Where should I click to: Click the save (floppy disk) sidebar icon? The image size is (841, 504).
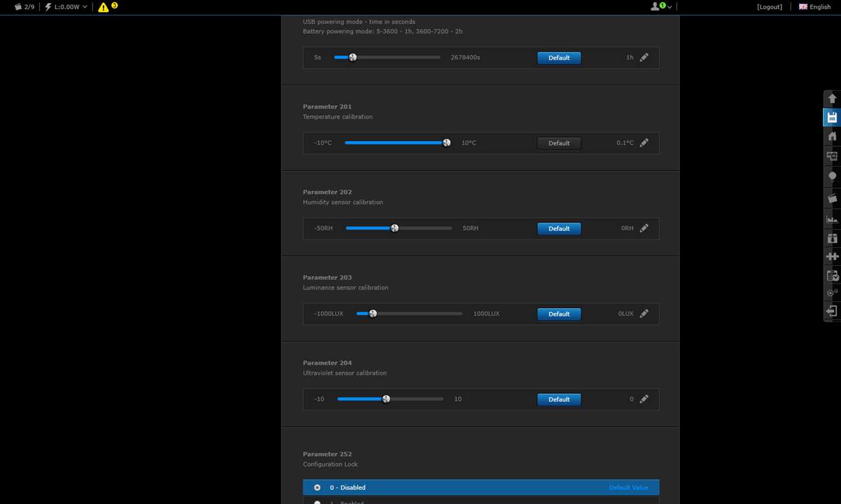click(832, 117)
